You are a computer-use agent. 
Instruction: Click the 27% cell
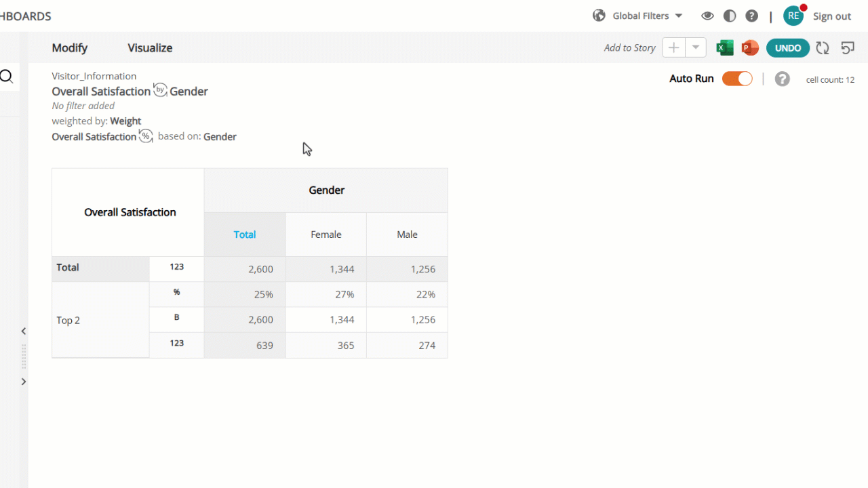[326, 295]
